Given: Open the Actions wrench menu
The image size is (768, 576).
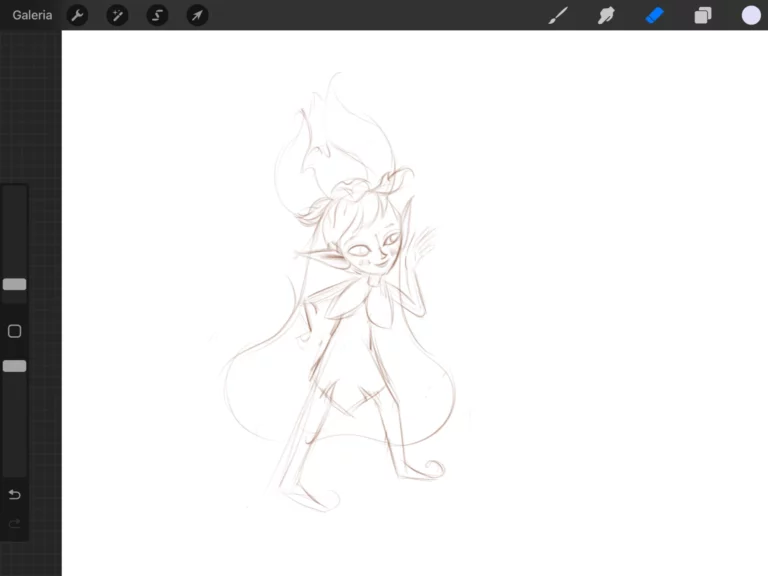Looking at the screenshot, I should click(77, 15).
